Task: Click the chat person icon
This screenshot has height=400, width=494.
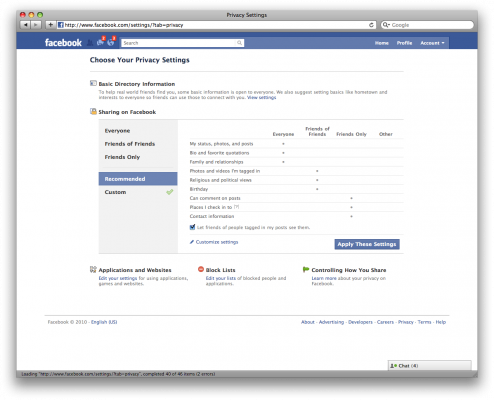Action: coord(393,366)
